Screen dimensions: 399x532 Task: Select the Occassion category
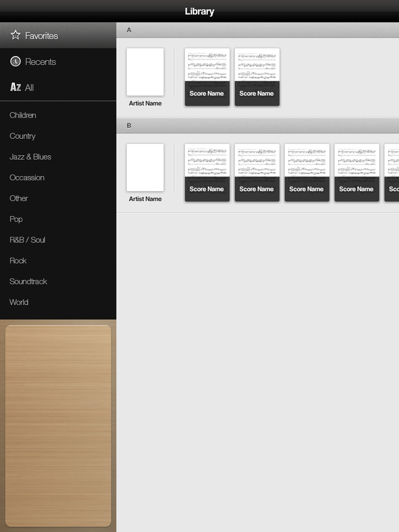27,178
